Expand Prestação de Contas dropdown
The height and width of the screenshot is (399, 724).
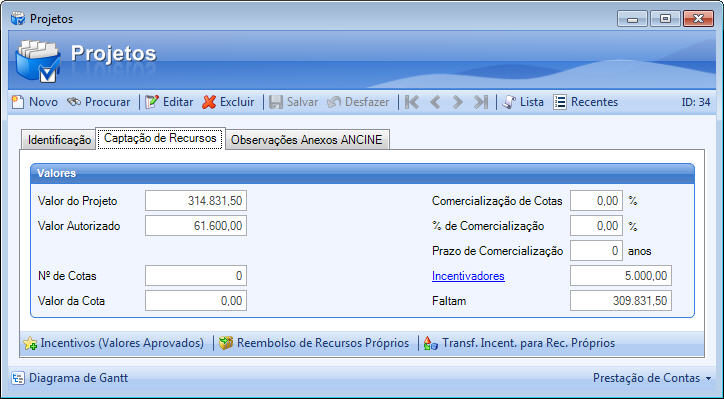pyautogui.click(x=652, y=378)
